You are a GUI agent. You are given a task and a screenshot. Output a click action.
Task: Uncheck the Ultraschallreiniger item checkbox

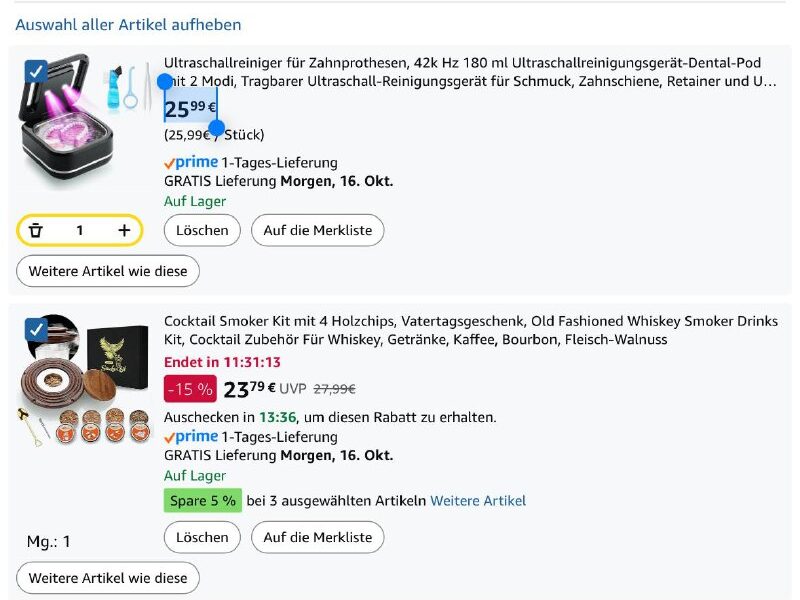point(36,71)
